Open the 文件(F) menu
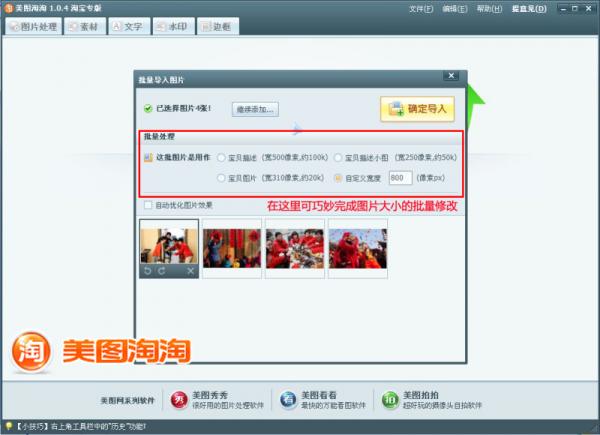 423,8
